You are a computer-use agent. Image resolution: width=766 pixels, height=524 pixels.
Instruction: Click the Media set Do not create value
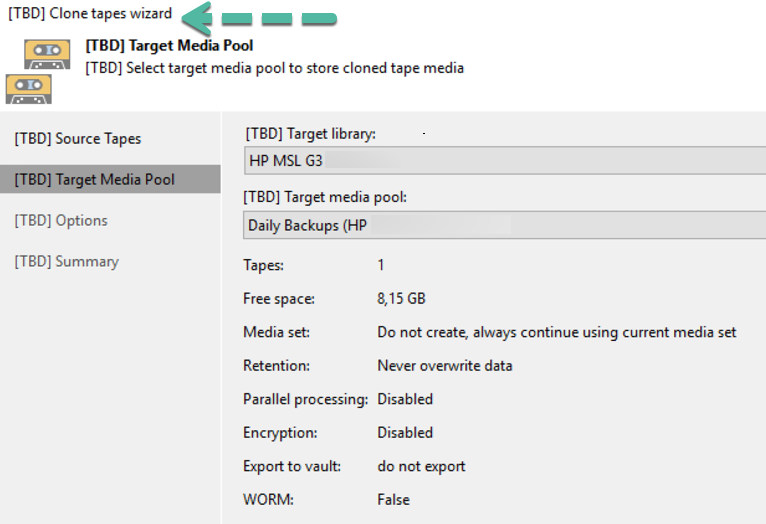(x=556, y=332)
